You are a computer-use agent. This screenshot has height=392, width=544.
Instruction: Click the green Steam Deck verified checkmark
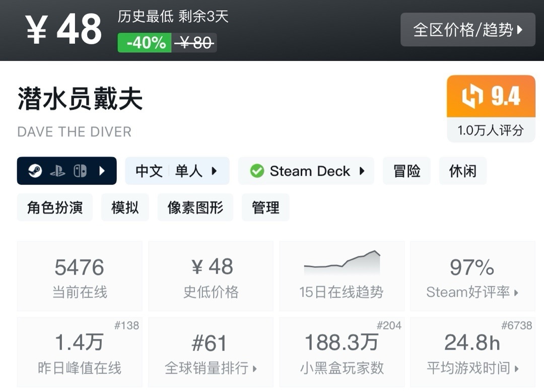click(x=257, y=171)
